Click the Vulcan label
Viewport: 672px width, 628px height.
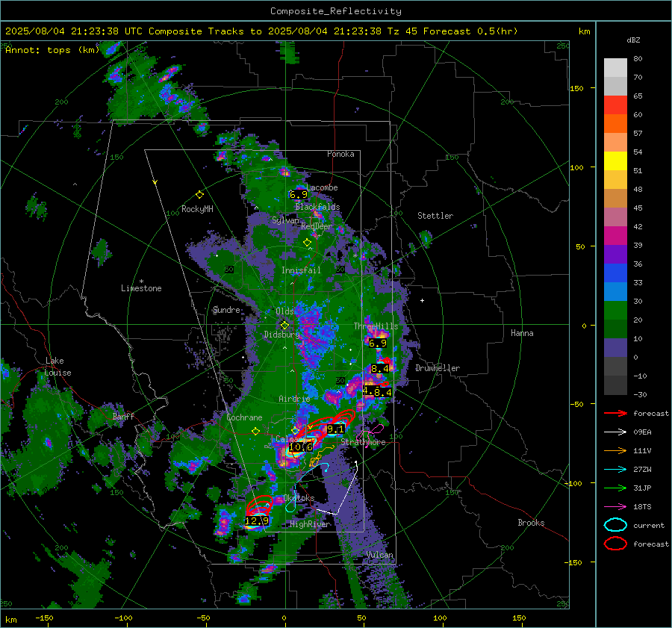point(380,555)
